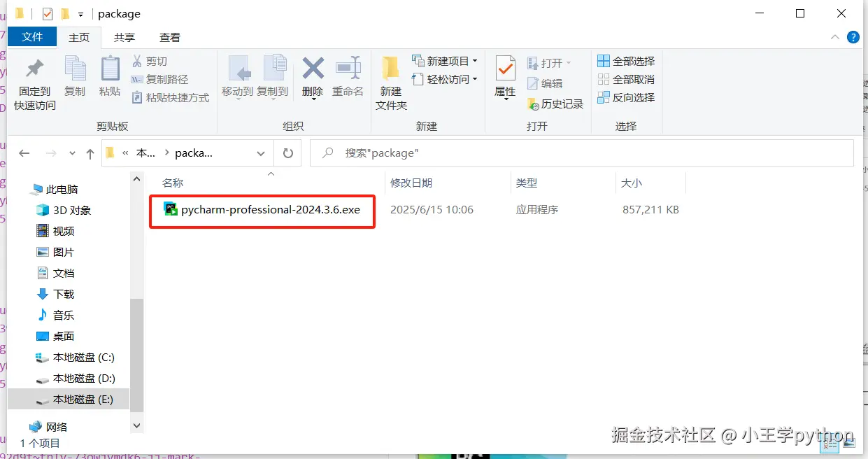Click the properties checkmark in title bar
Viewport: 868px width, 459px height.
tap(48, 13)
